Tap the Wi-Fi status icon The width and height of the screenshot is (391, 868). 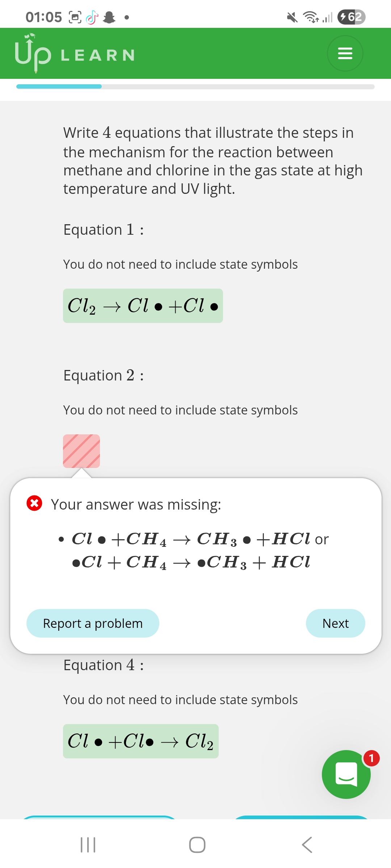tap(311, 17)
